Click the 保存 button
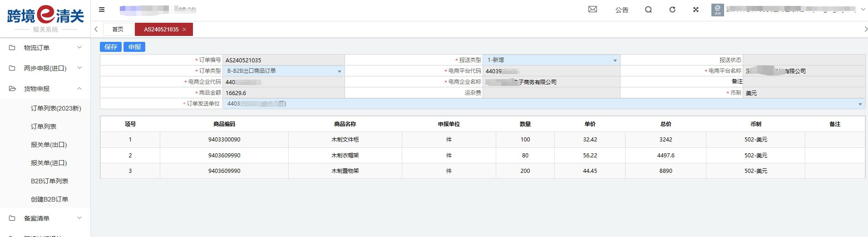868x237 pixels. pyautogui.click(x=111, y=47)
